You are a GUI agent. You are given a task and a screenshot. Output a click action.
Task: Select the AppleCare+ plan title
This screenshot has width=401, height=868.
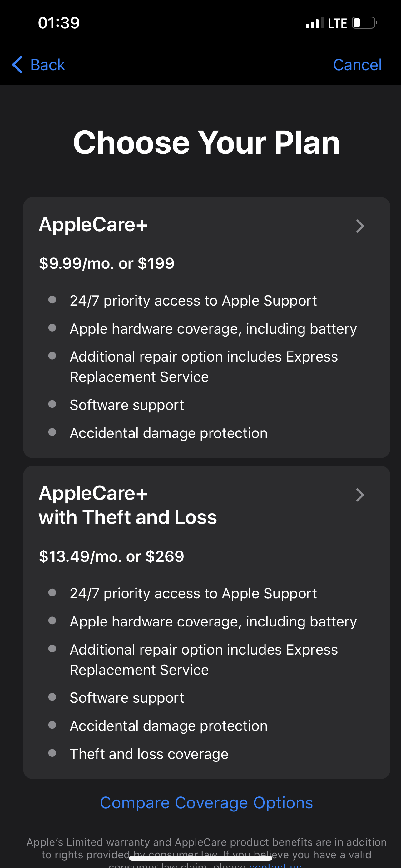click(93, 224)
